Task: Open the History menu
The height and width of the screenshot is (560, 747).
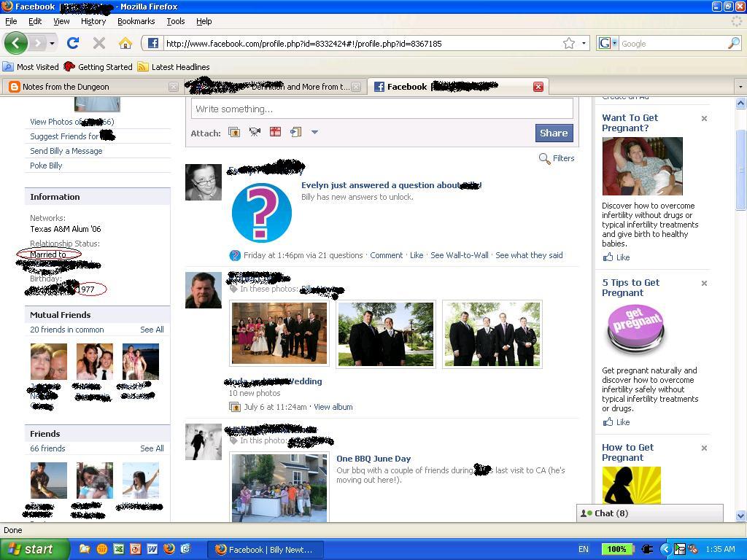Action: pyautogui.click(x=93, y=21)
